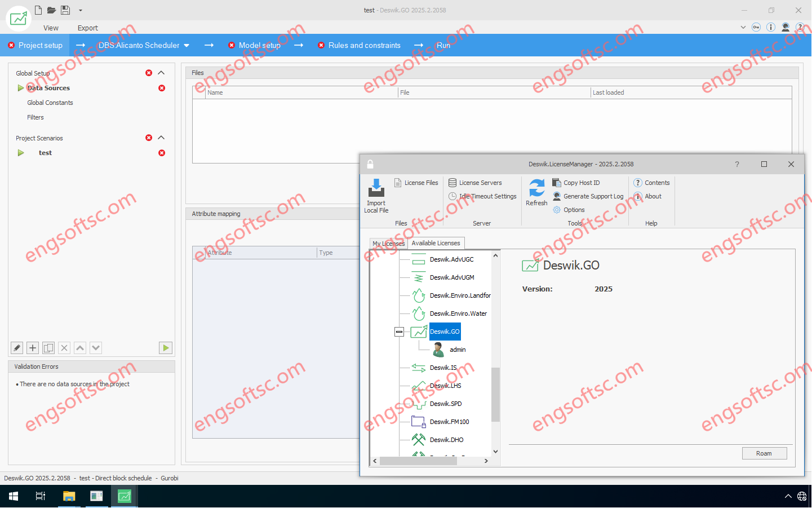Collapse the Global Setup section
Image resolution: width=812 pixels, height=508 pixels.
(161, 73)
